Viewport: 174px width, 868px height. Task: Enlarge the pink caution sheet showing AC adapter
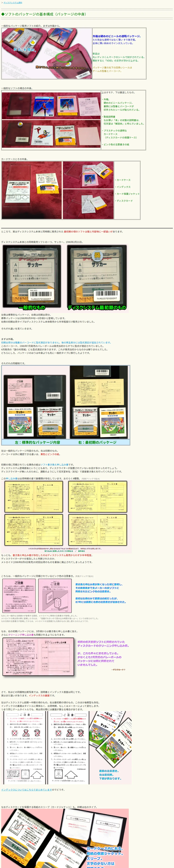[x=55, y=596]
